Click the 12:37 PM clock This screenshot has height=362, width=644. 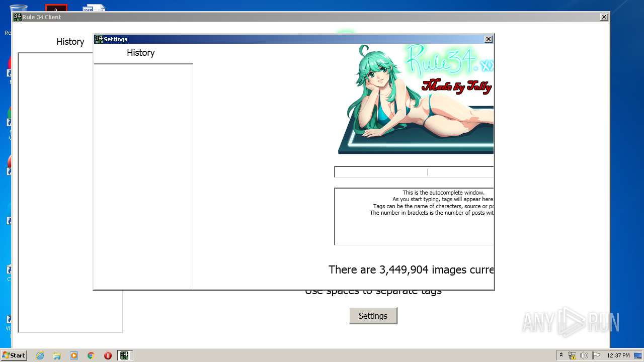click(x=618, y=355)
